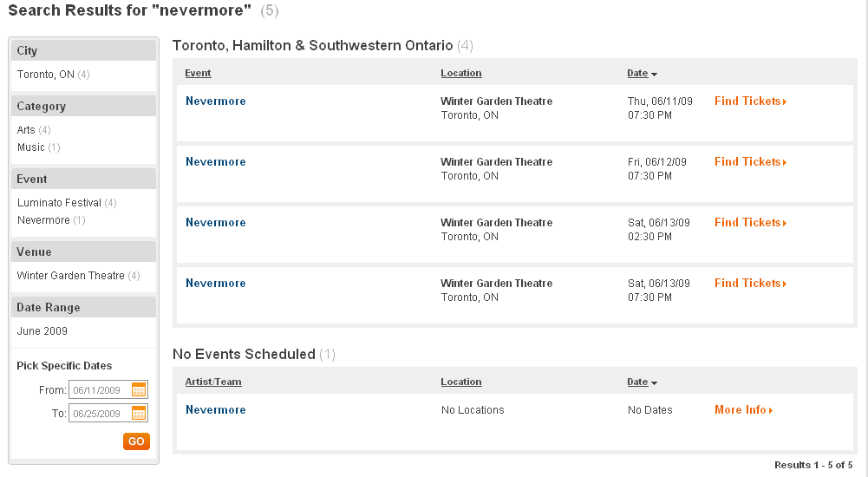Click the Date sort arrow in the Toronto table

[655, 74]
